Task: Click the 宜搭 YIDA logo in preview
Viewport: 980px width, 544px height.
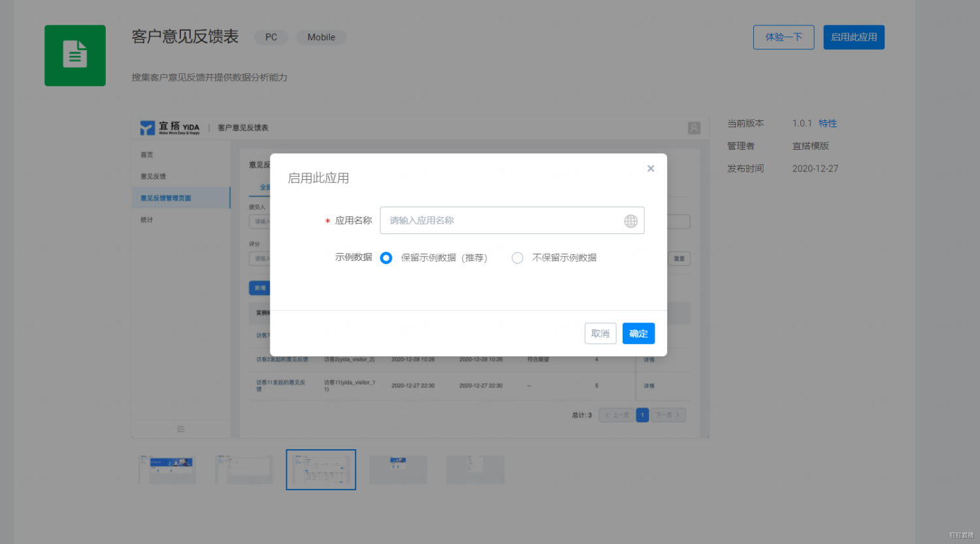Action: point(170,127)
